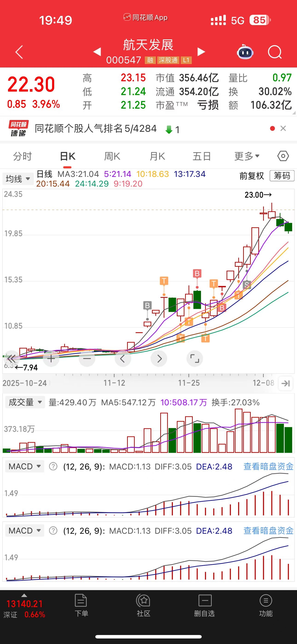Open the 筹码 chip distribution button
The height and width of the screenshot is (644, 297).
point(282,176)
